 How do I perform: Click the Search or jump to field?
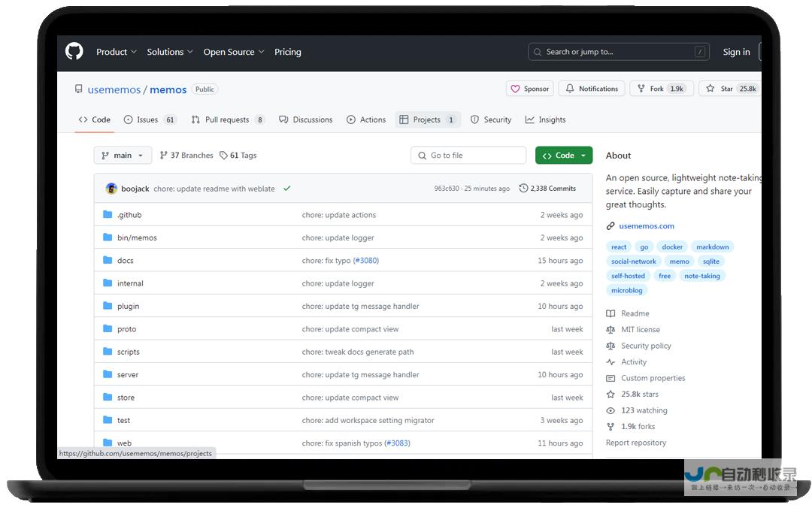[x=619, y=52]
